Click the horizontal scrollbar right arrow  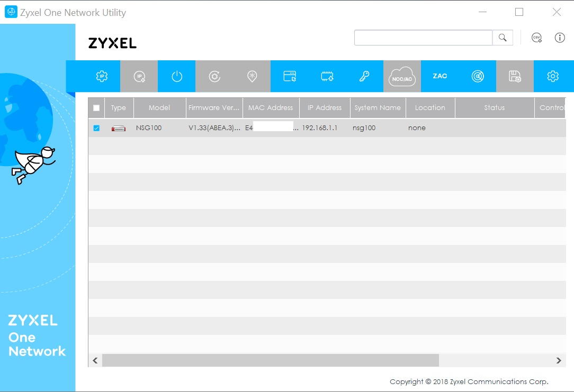pyautogui.click(x=559, y=361)
